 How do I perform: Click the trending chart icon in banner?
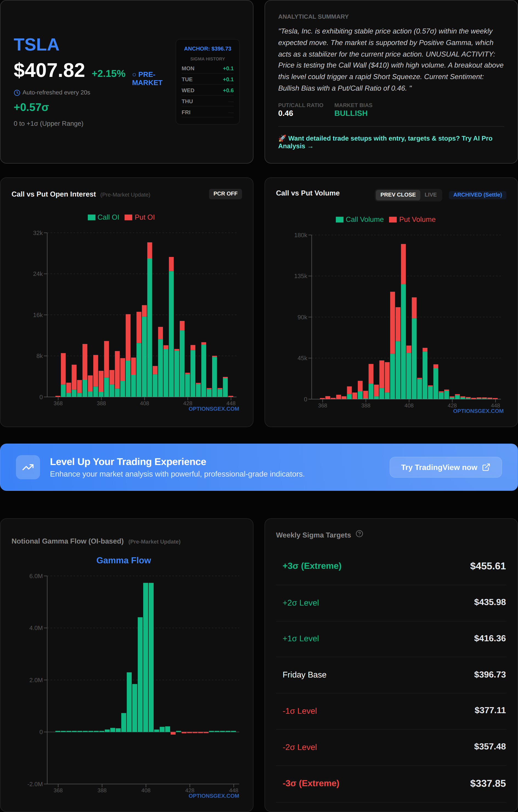click(28, 467)
